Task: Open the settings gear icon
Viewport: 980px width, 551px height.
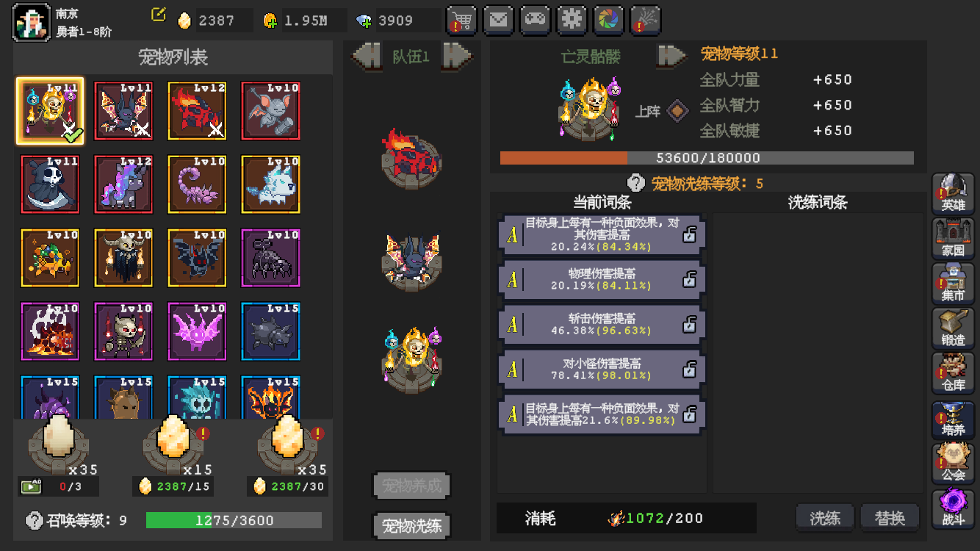Action: pos(572,21)
